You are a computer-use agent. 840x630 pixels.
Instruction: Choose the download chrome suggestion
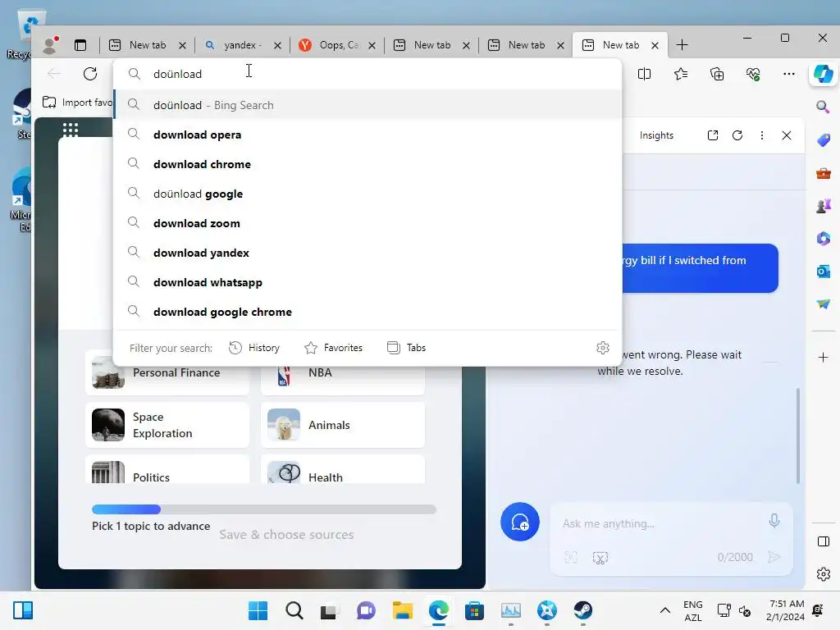coord(368,164)
